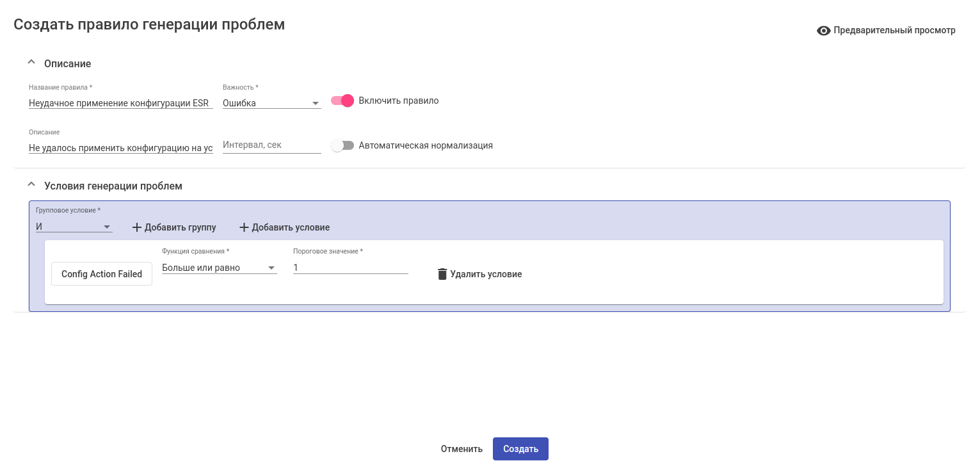Enable Автоматическая нормализация toggle
Screen dimensions: 980x470
point(342,145)
